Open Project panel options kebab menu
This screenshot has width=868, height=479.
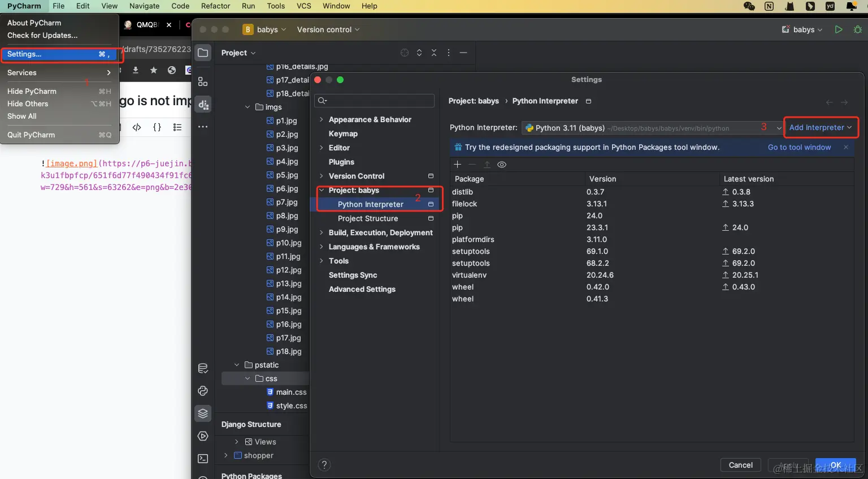449,53
